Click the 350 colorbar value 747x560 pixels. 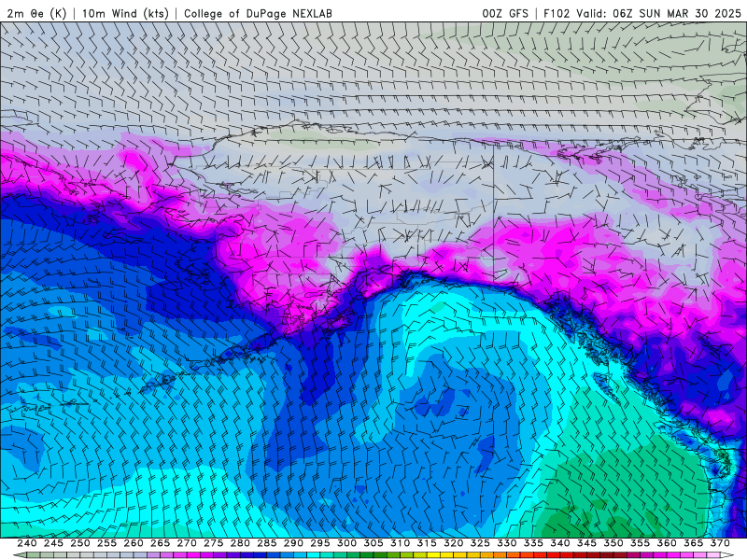pyautogui.click(x=613, y=543)
